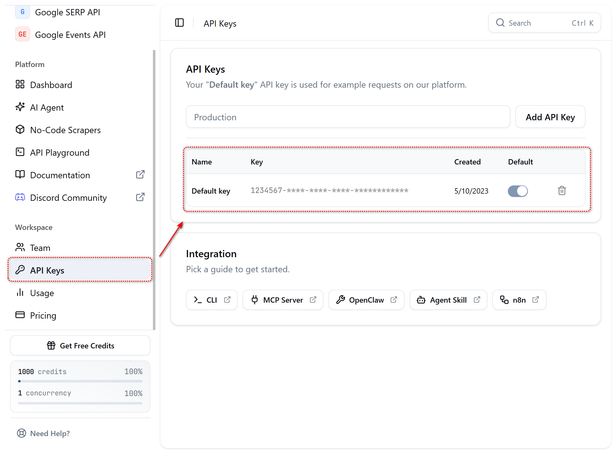Click the Default column header
616x453 pixels.
(x=520, y=162)
